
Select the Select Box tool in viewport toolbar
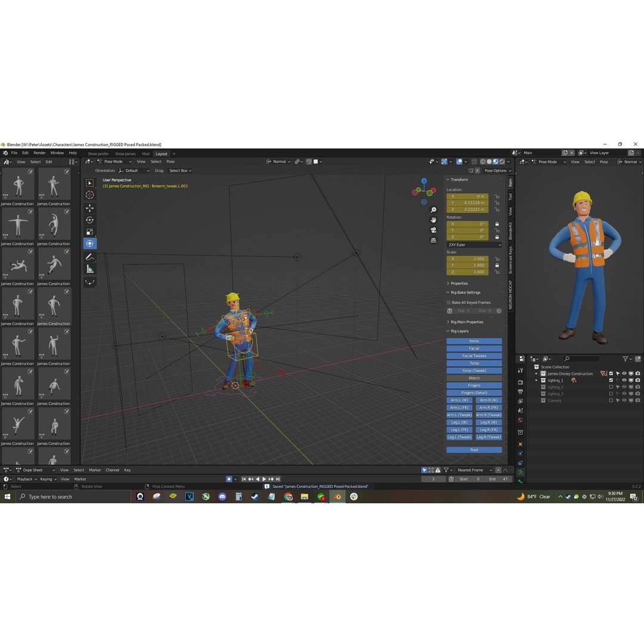coord(90,183)
